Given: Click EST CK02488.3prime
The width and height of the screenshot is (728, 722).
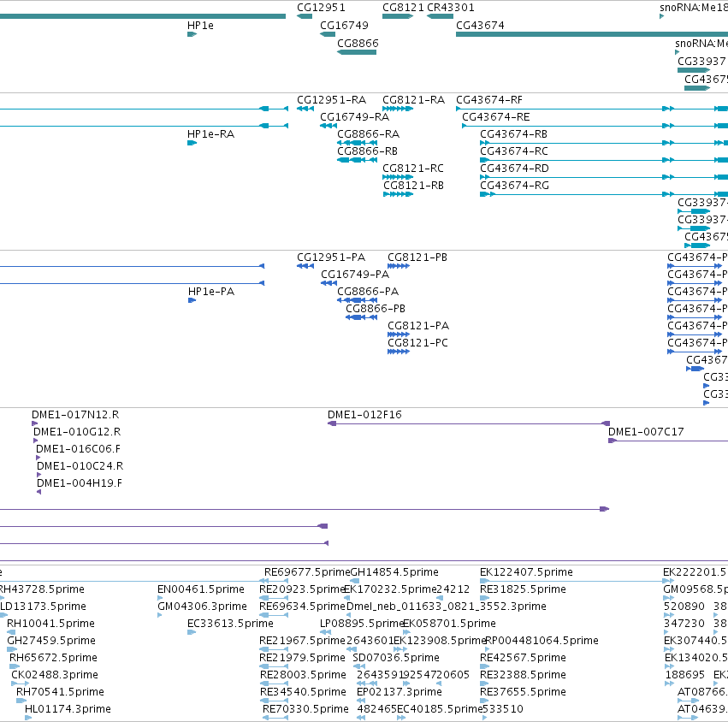Looking at the screenshot, I should (54, 675).
